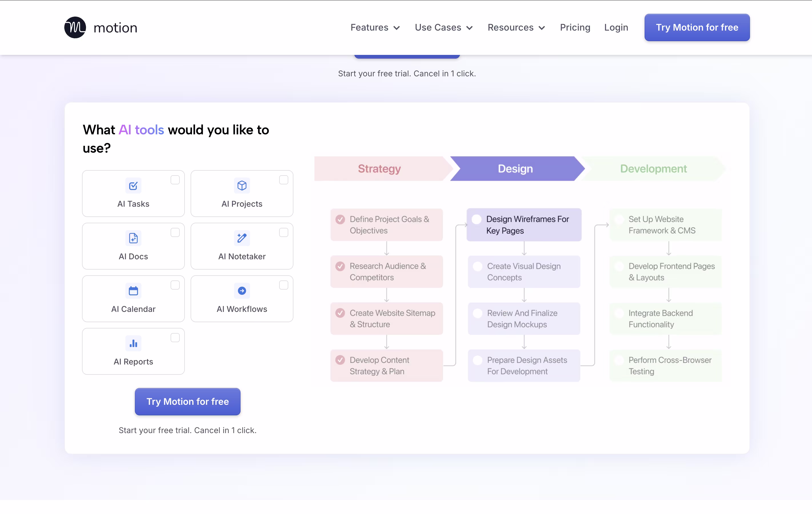This screenshot has height=514, width=812.
Task: Click the AI Docs document icon
Action: tap(133, 238)
